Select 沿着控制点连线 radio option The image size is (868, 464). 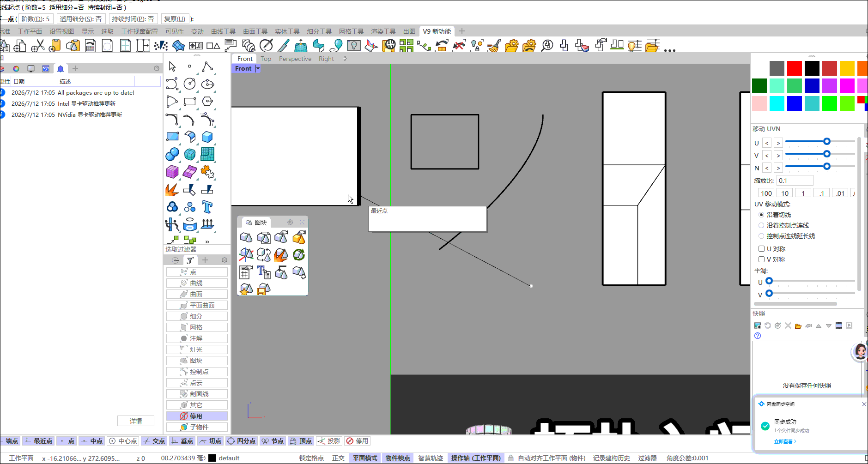pyautogui.click(x=761, y=225)
